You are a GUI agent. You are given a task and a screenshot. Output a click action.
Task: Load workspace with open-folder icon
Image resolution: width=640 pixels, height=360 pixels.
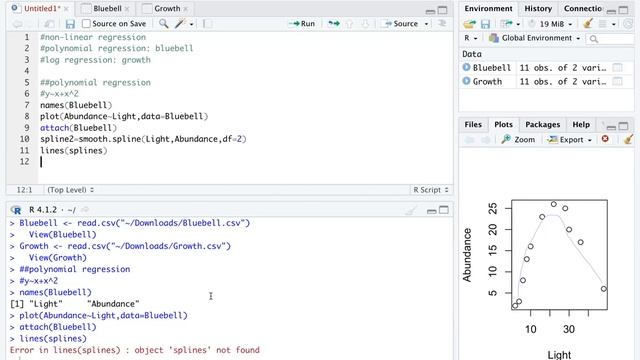coord(469,24)
